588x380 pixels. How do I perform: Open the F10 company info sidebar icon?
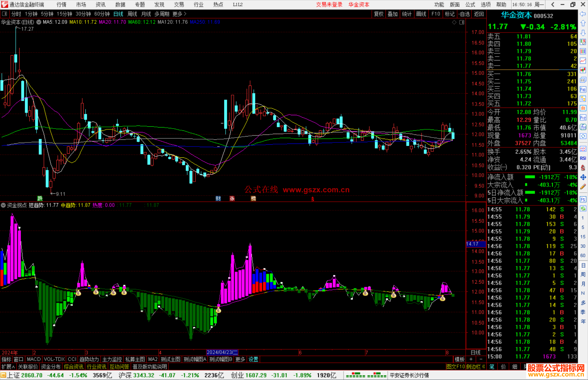(x=583, y=89)
